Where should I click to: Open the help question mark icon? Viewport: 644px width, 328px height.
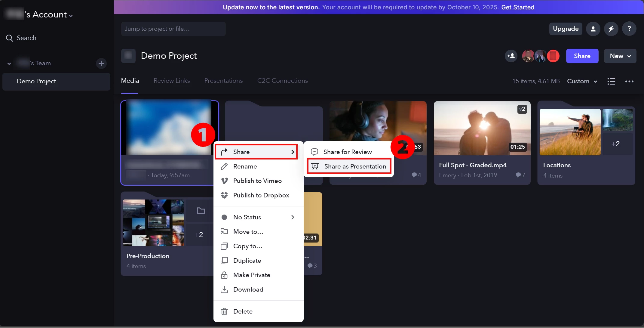[x=629, y=29]
